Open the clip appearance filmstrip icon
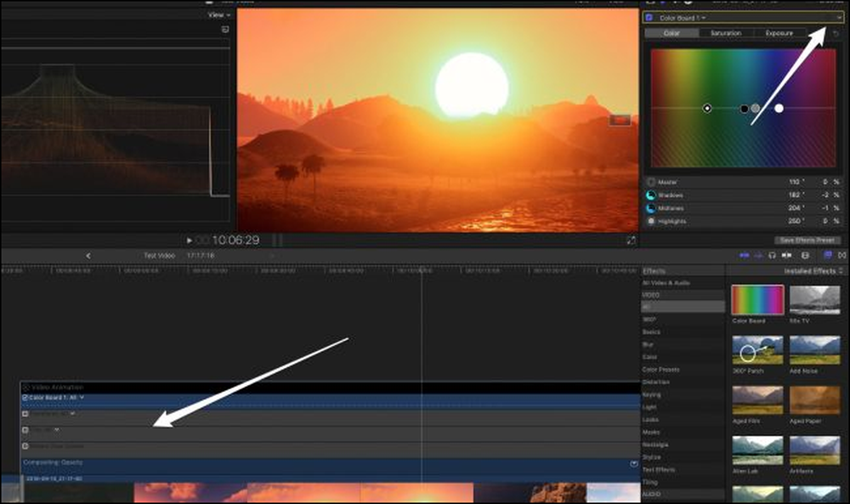The height and width of the screenshot is (504, 850). tap(805, 255)
